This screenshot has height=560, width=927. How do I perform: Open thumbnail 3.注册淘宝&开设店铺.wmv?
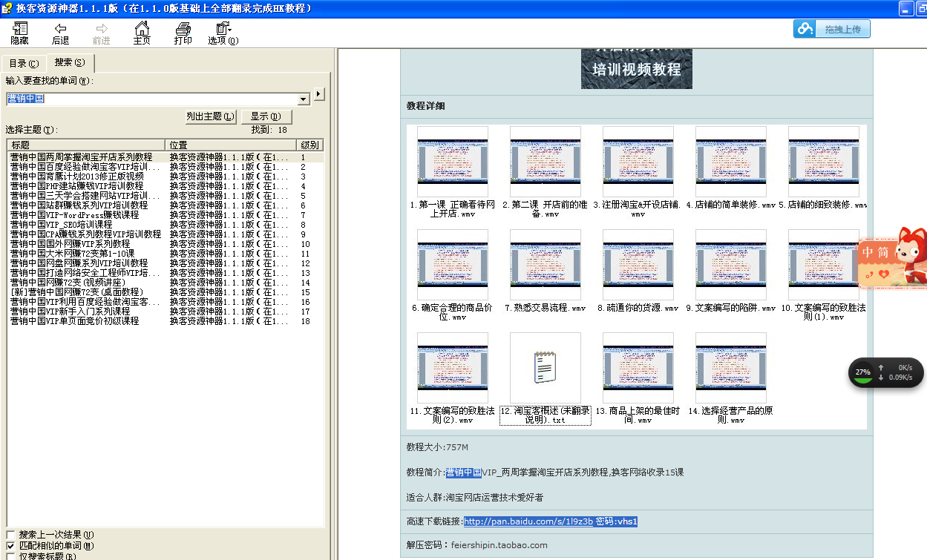(x=638, y=161)
